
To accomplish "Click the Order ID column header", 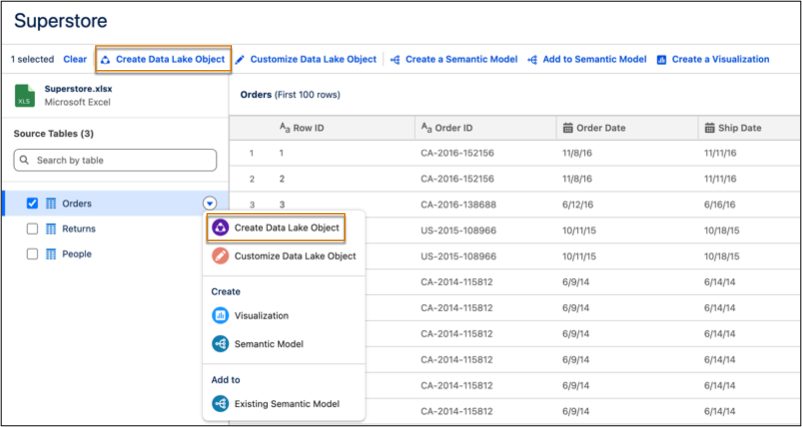I will point(485,128).
